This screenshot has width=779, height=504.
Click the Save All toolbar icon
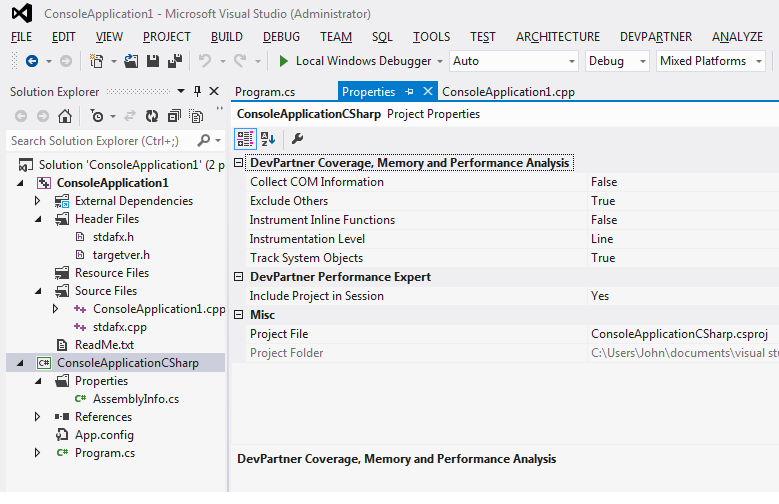pos(174,61)
